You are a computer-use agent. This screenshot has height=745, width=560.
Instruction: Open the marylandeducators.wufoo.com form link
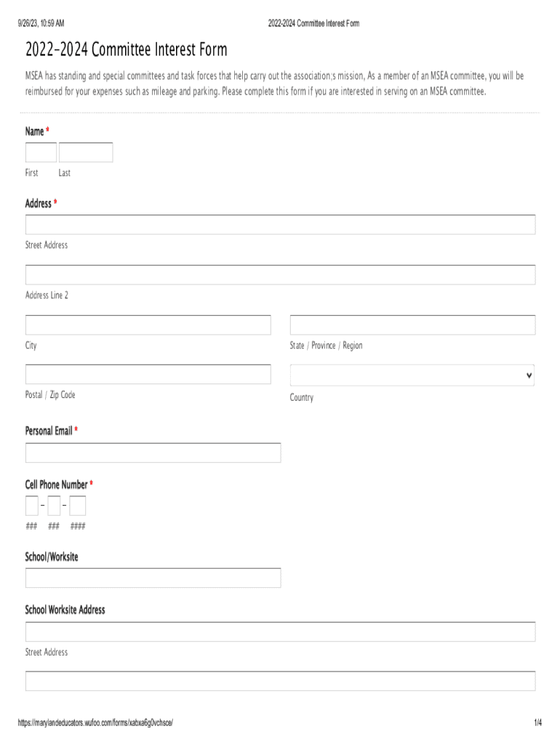click(95, 722)
